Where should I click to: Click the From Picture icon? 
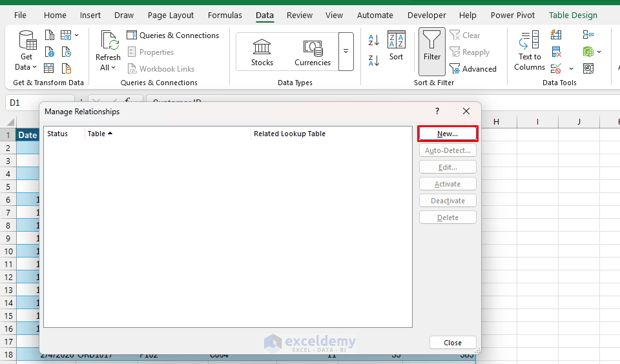coord(66,35)
